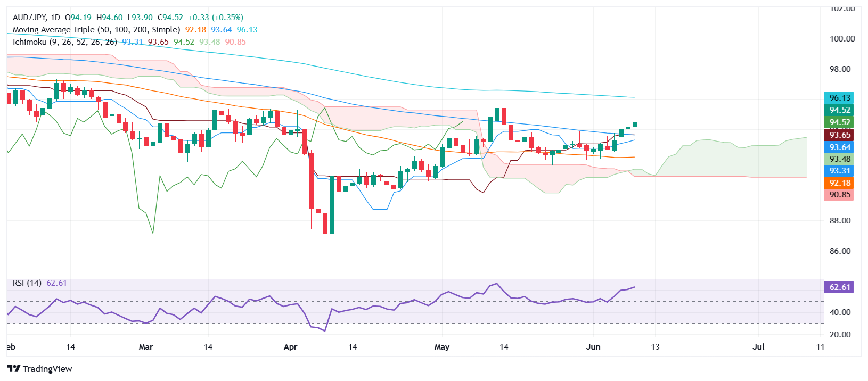Select the AUD/JPY symbol title
Screen dimensions: 868x381
point(29,18)
